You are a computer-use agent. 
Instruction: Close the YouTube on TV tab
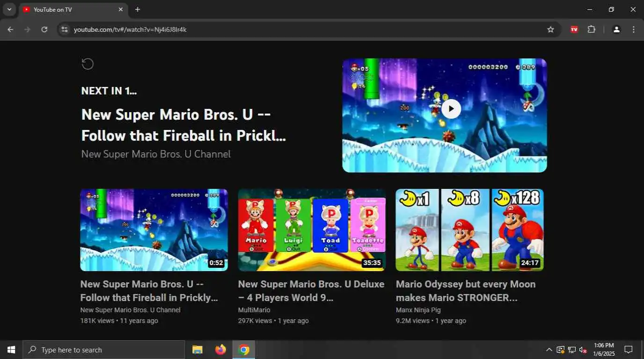[x=121, y=9]
